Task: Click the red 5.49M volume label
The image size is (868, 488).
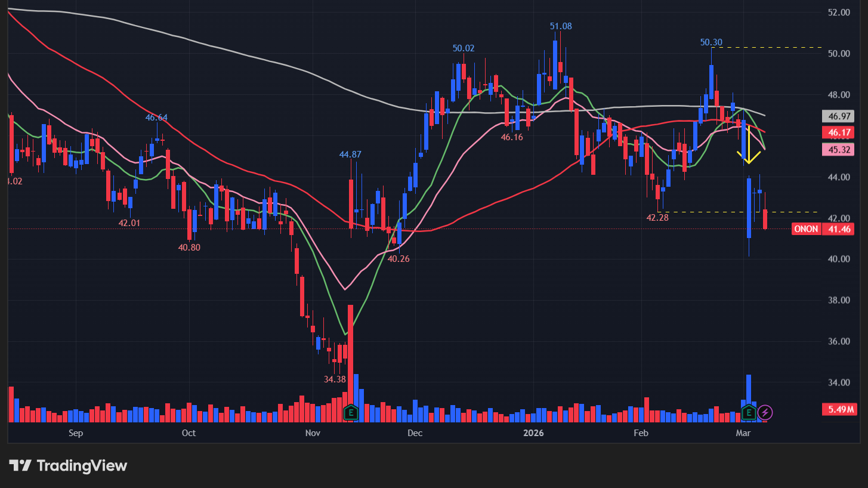Action: [x=838, y=409]
